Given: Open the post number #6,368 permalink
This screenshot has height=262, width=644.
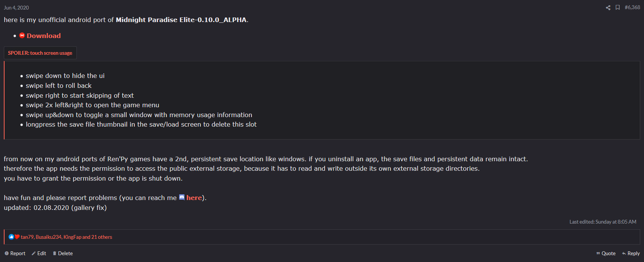Looking at the screenshot, I should coord(632,8).
